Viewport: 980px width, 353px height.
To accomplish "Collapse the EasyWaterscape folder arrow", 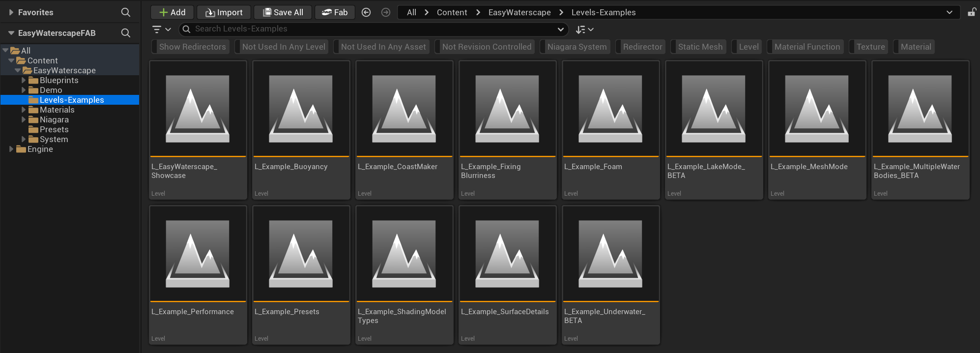I will [x=18, y=70].
